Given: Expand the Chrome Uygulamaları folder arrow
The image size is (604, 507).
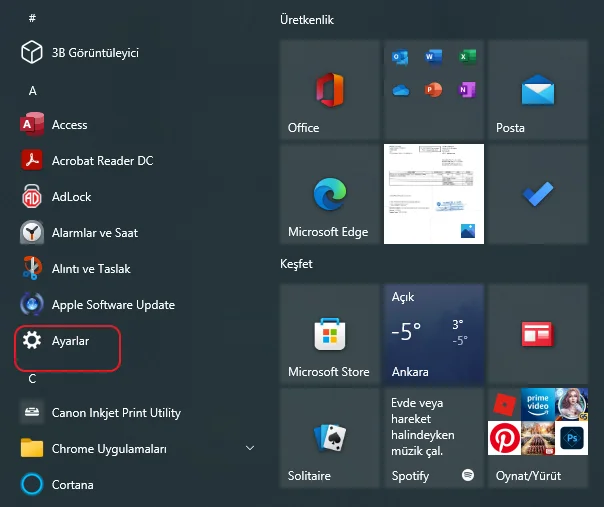Looking at the screenshot, I should 249,449.
